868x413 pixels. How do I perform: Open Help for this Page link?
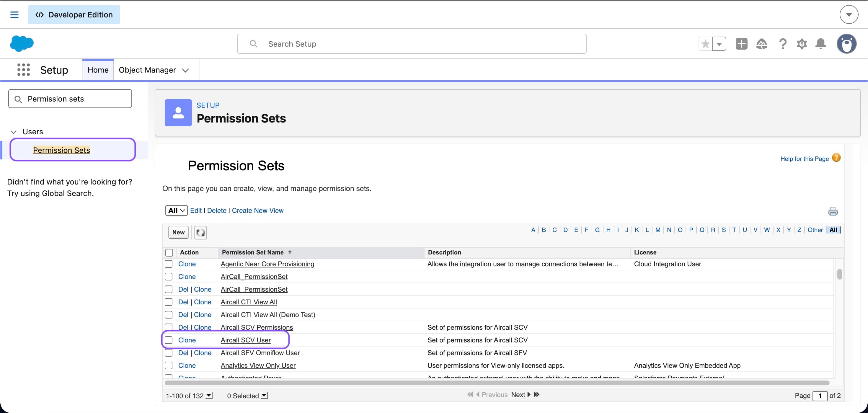click(804, 159)
